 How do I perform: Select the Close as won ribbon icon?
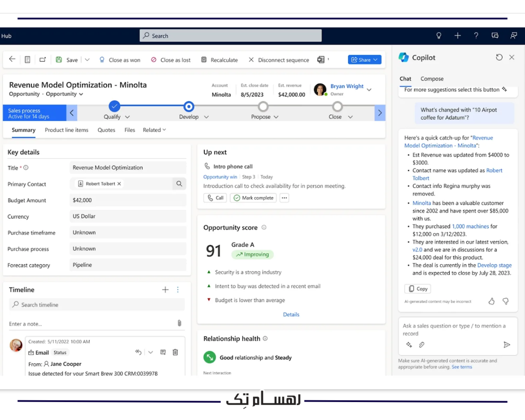[101, 59]
